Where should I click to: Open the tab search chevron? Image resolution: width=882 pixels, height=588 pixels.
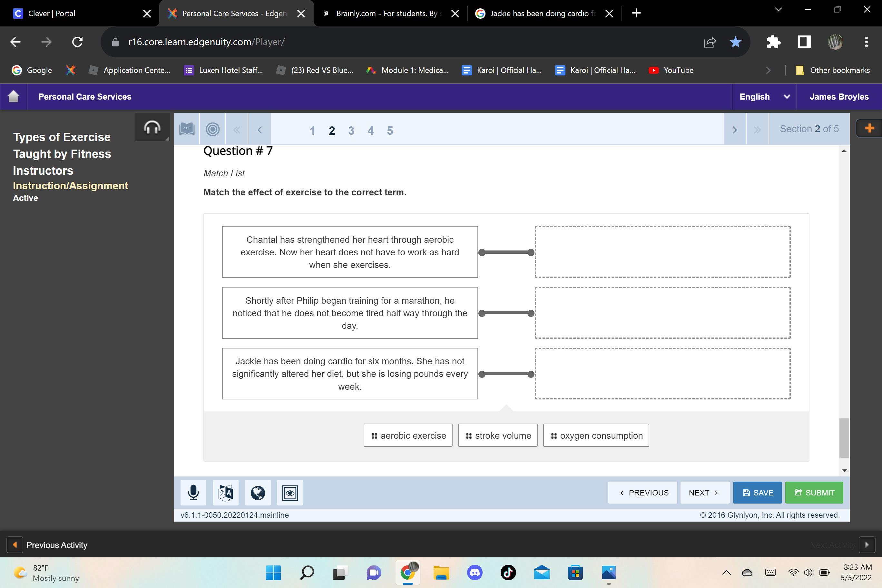tap(778, 10)
